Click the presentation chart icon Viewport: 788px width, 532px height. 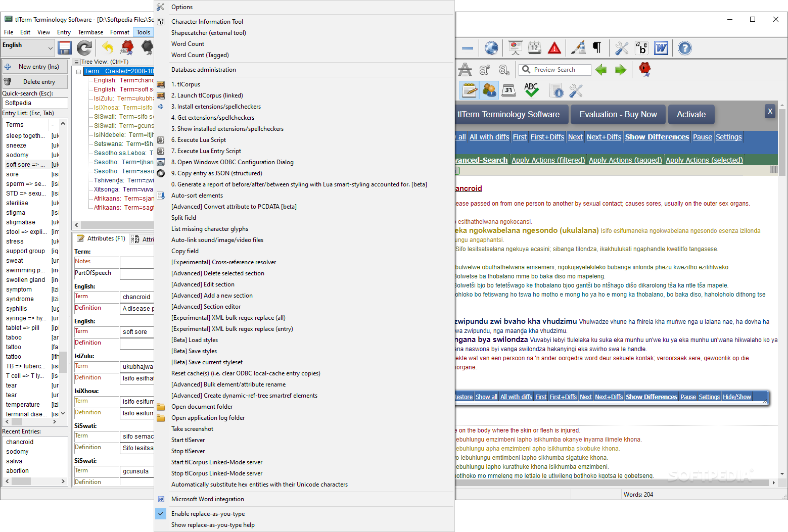pos(516,48)
